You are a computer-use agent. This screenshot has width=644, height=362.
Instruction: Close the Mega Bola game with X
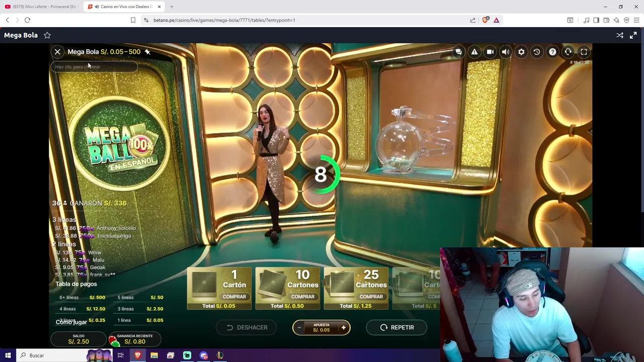[57, 52]
